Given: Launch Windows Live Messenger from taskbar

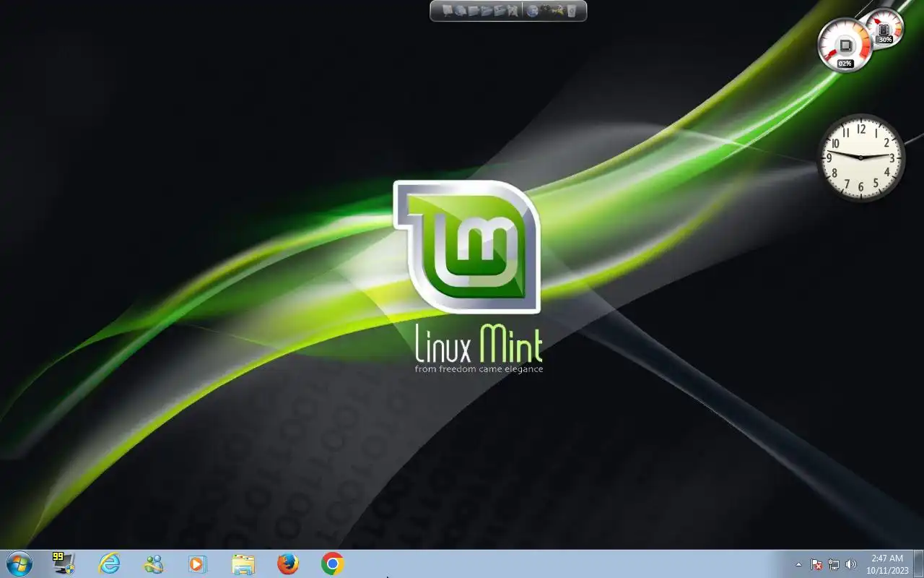Looking at the screenshot, I should point(153,564).
